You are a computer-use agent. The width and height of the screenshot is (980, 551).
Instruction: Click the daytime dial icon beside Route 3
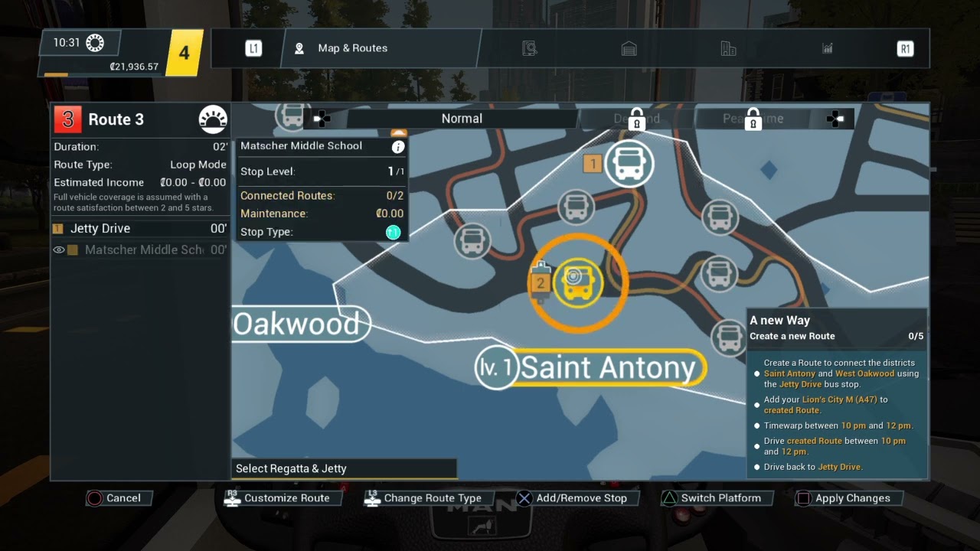point(213,119)
